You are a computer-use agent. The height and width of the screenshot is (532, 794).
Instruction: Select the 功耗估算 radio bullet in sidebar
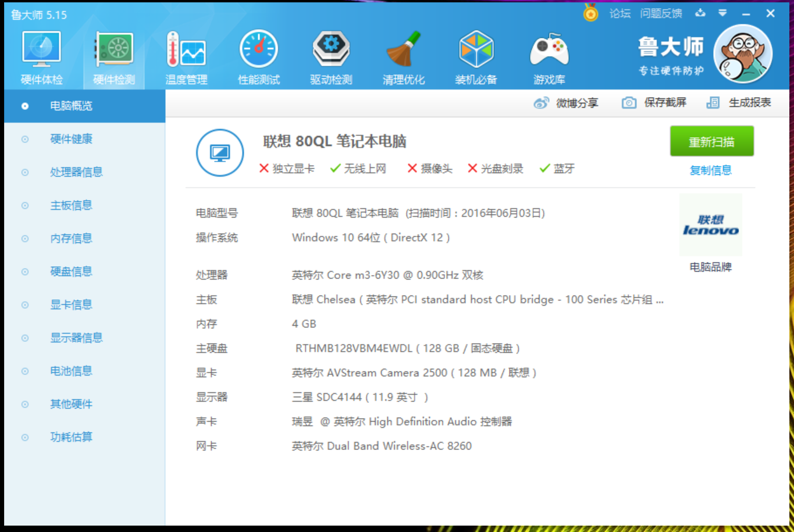click(25, 437)
